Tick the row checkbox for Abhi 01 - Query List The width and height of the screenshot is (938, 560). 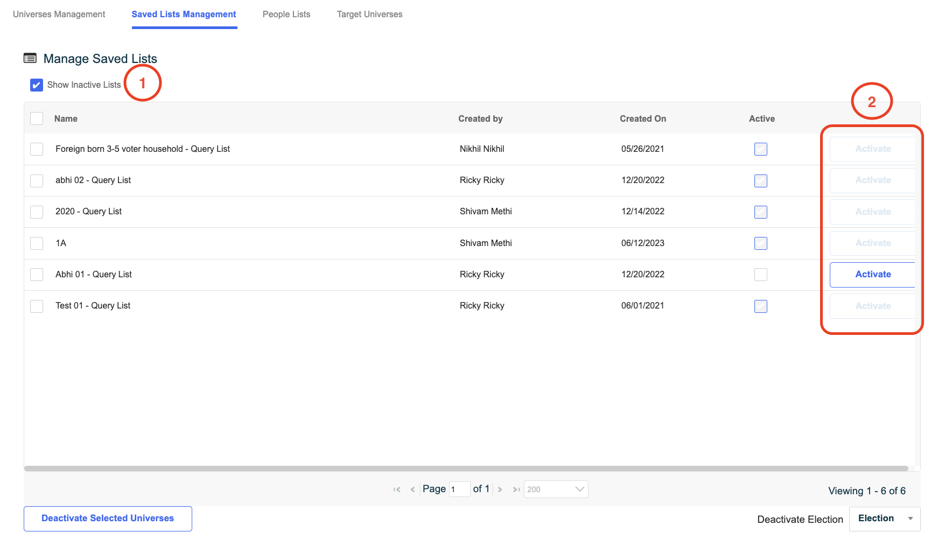pos(37,275)
